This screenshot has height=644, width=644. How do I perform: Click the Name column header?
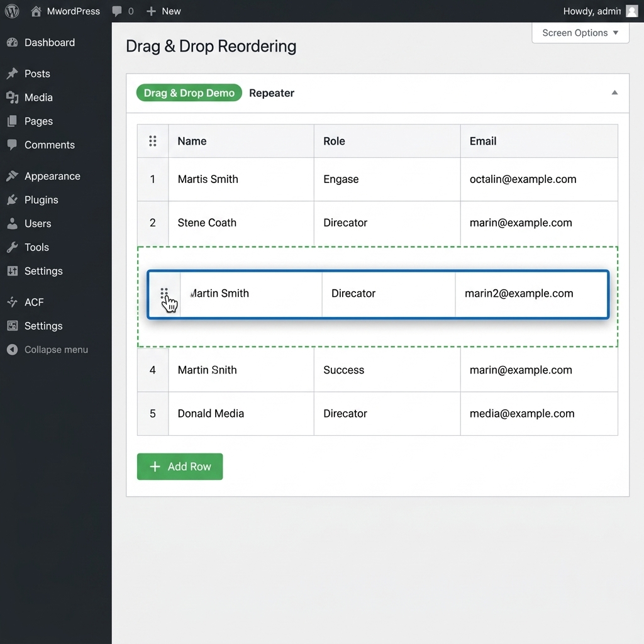coord(241,141)
